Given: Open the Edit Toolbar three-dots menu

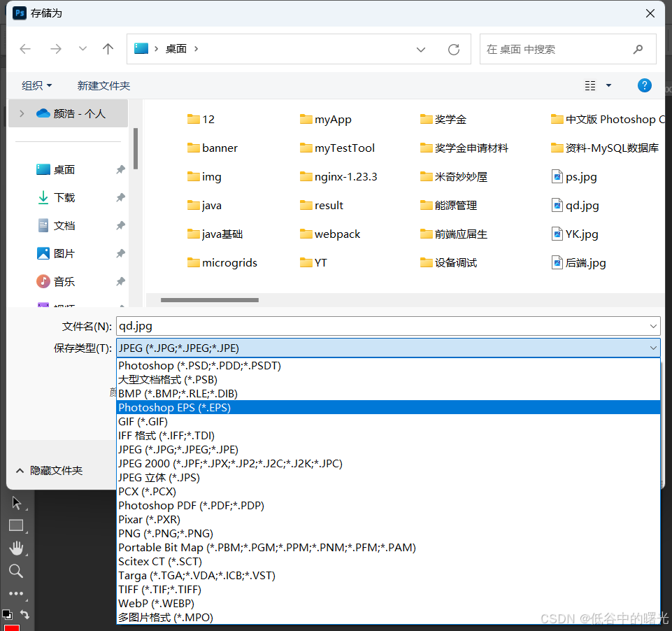Looking at the screenshot, I should [16, 594].
